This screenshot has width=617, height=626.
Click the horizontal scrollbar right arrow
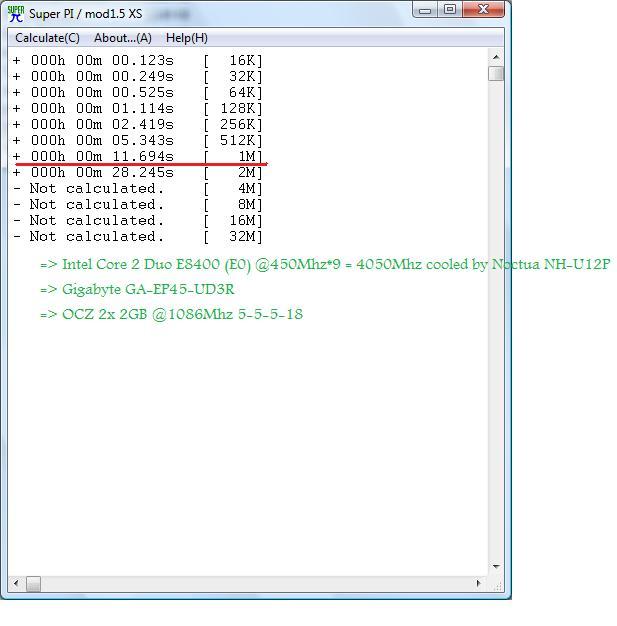(479, 584)
